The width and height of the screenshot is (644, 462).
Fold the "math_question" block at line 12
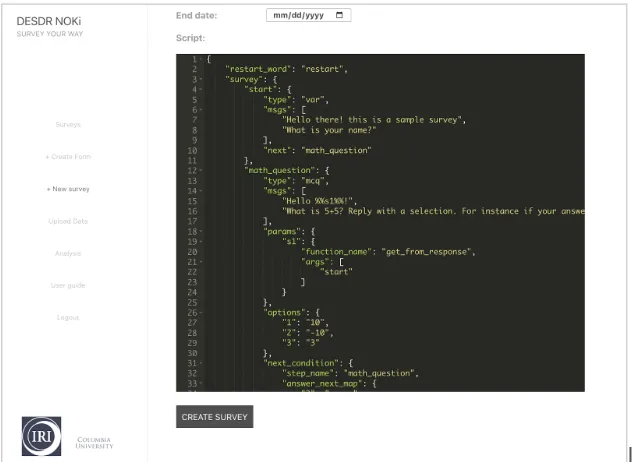click(x=200, y=170)
